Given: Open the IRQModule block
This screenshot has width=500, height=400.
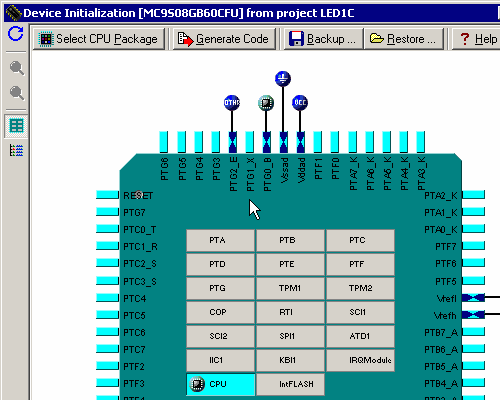Looking at the screenshot, I should (x=360, y=360).
